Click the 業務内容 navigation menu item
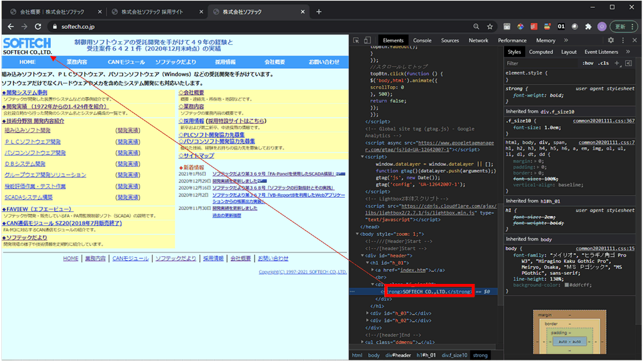Image resolution: width=644 pixels, height=361 pixels. pyautogui.click(x=76, y=62)
